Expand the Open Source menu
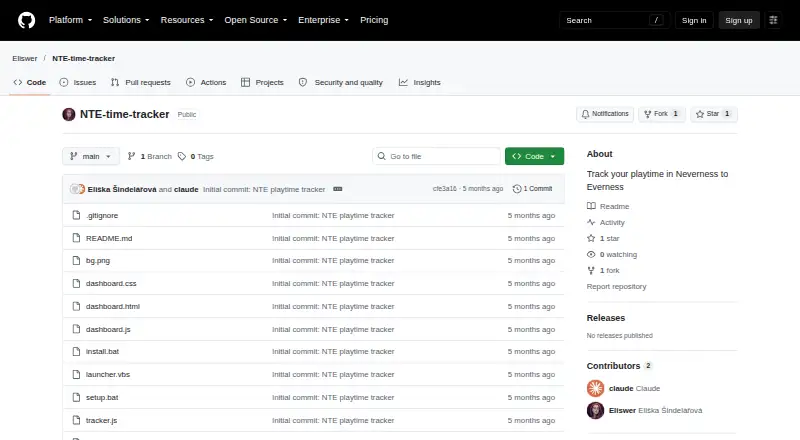The height and width of the screenshot is (440, 800). [256, 20]
